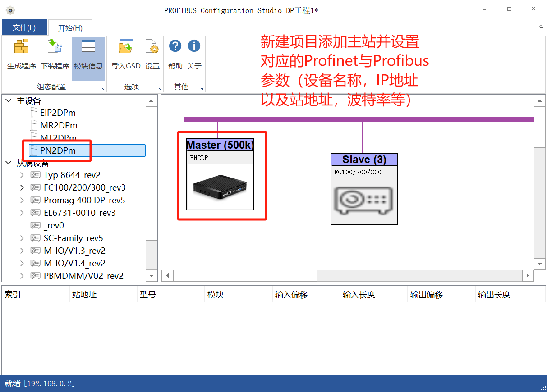The image size is (547, 392).
Task: Open the 组态配置 group dialog launcher
Action: coord(102,88)
